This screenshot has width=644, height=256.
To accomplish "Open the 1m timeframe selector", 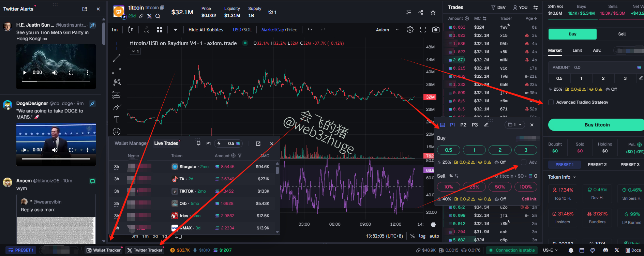I will click(115, 30).
